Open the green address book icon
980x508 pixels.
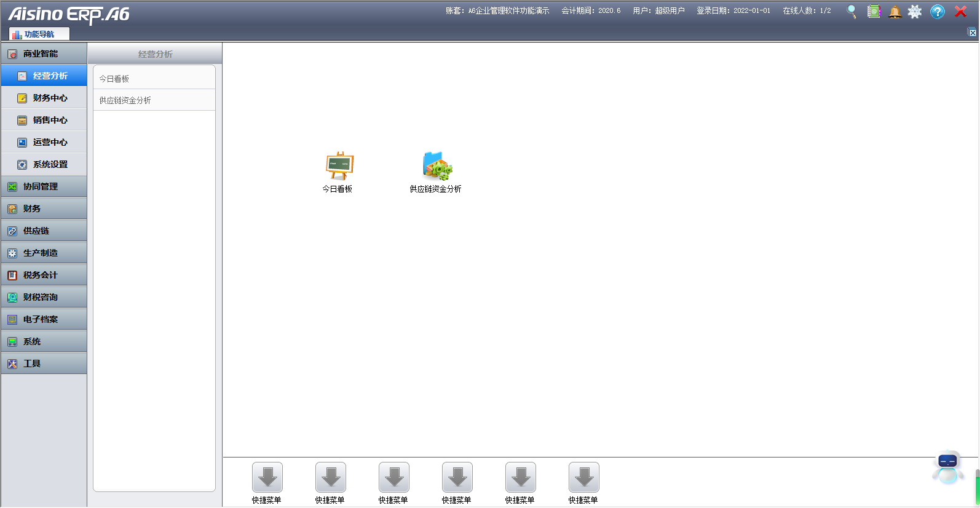click(x=874, y=12)
